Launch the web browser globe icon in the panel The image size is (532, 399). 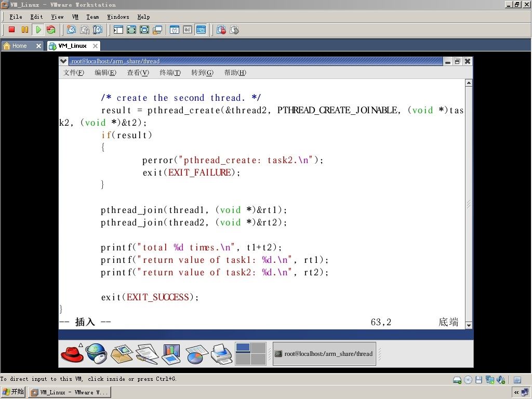[96, 353]
